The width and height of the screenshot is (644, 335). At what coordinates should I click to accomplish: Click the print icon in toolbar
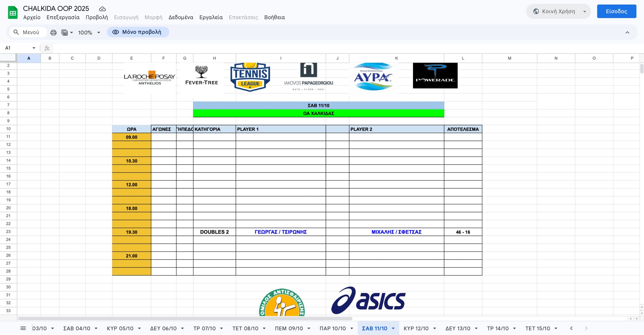[x=53, y=32]
